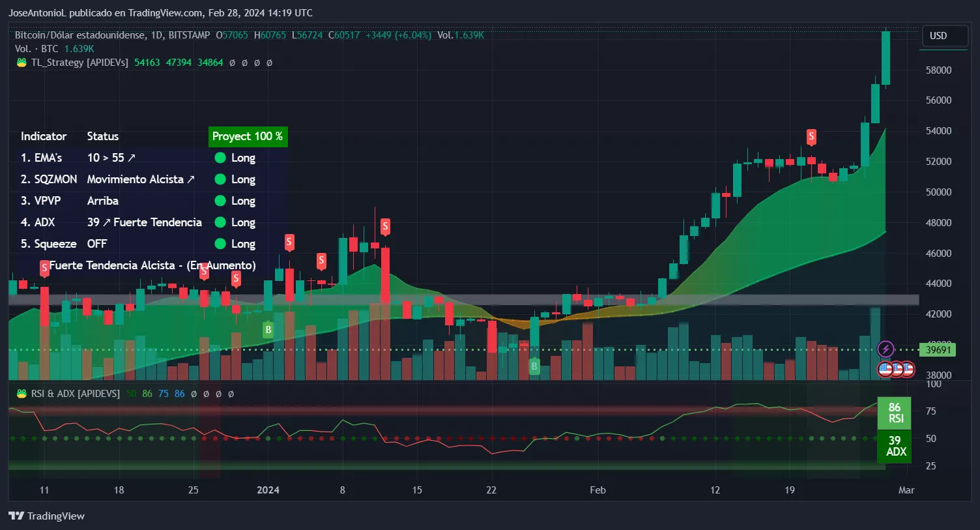Click the green Long dot for EMA's
Image resolution: width=980 pixels, height=530 pixels.
pyautogui.click(x=220, y=158)
